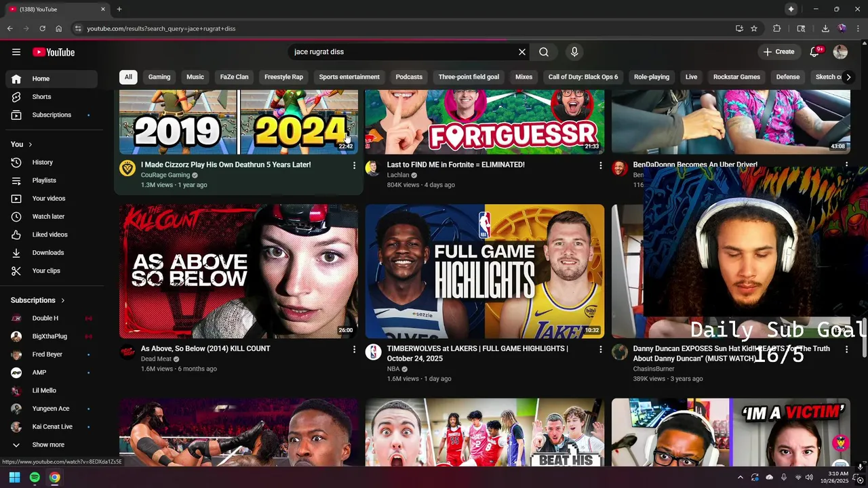This screenshot has width=868, height=488.
Task: Open the taskbar volume control
Action: [809, 477]
